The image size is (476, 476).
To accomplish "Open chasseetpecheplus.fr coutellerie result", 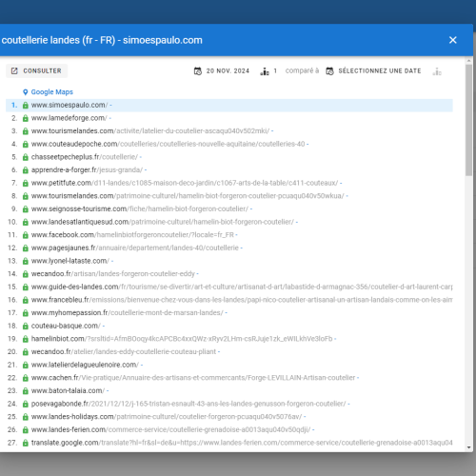I will [85, 157].
